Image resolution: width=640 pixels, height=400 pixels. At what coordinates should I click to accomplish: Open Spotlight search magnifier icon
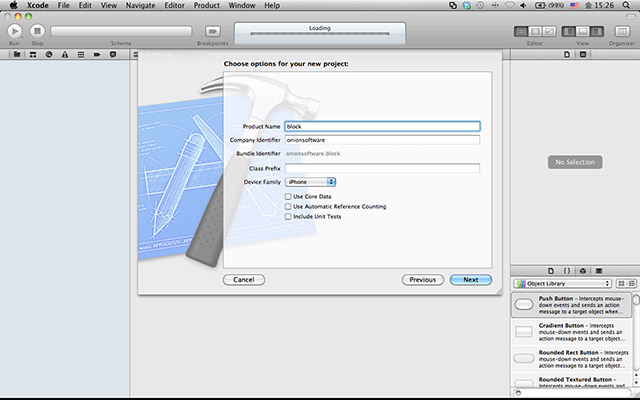point(626,5)
